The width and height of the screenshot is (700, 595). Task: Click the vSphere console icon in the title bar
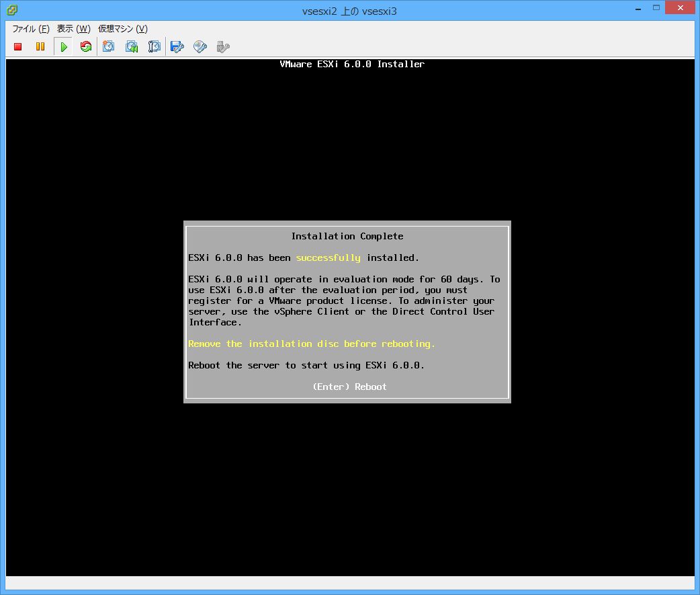[12, 10]
